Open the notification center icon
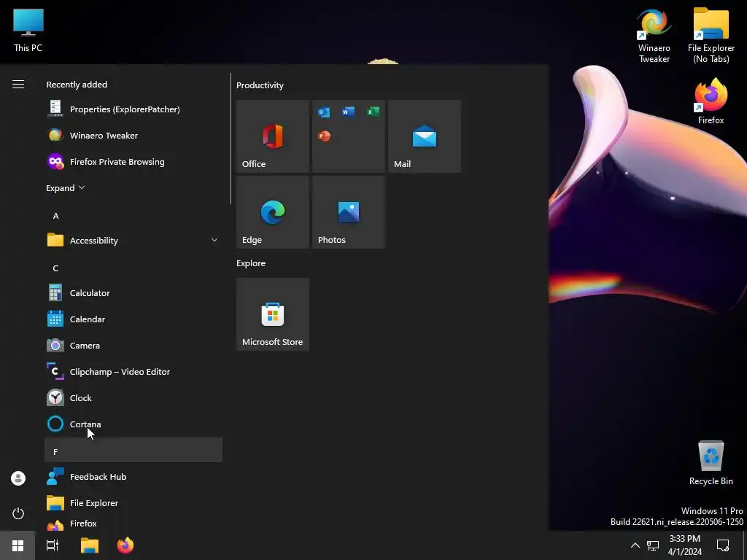 723,545
